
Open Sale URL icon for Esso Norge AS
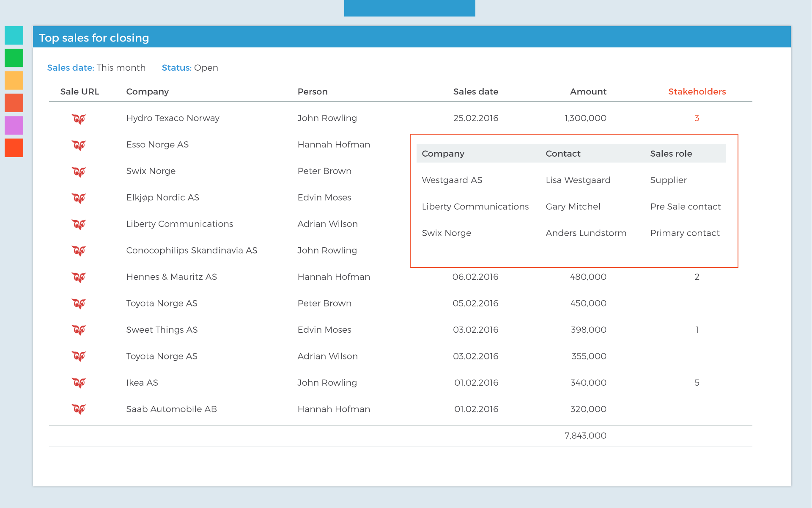click(79, 145)
